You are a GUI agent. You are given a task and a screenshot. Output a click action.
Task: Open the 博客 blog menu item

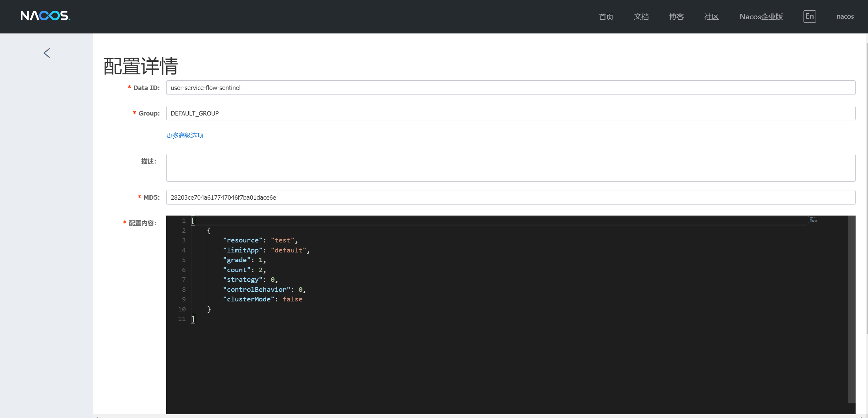click(x=676, y=17)
